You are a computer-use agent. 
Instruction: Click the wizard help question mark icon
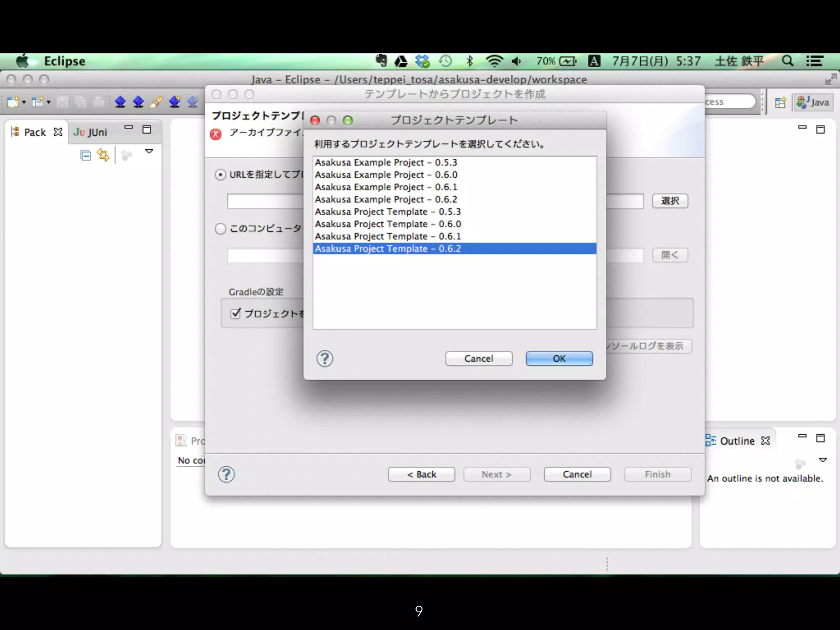tap(226, 475)
